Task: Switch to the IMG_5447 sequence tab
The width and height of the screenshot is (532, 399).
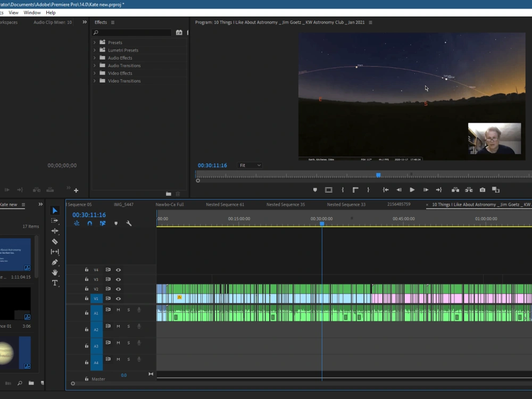Action: tap(123, 205)
